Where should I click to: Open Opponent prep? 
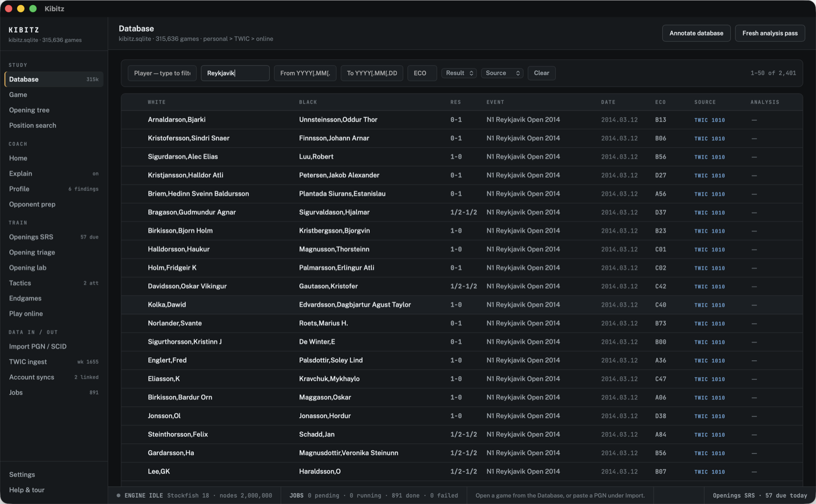pyautogui.click(x=54, y=204)
